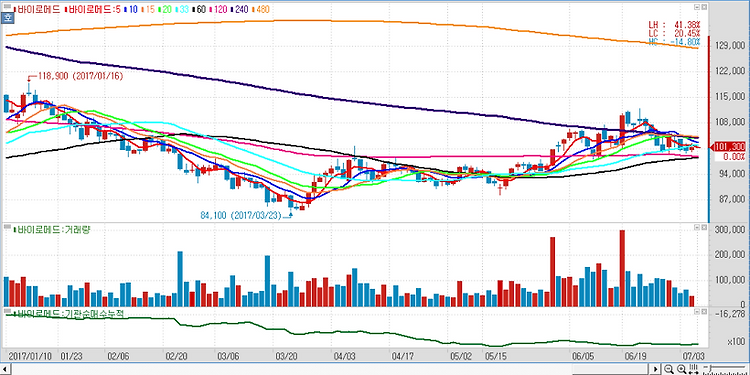This screenshot has width=750, height=375.
Task: Click the chart zoom slider handle
Action: click(710, 367)
